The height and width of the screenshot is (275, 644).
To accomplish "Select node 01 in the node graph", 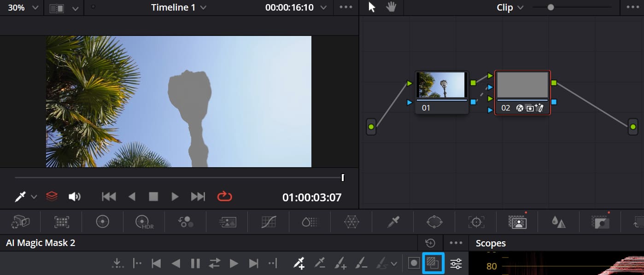I will tap(441, 90).
